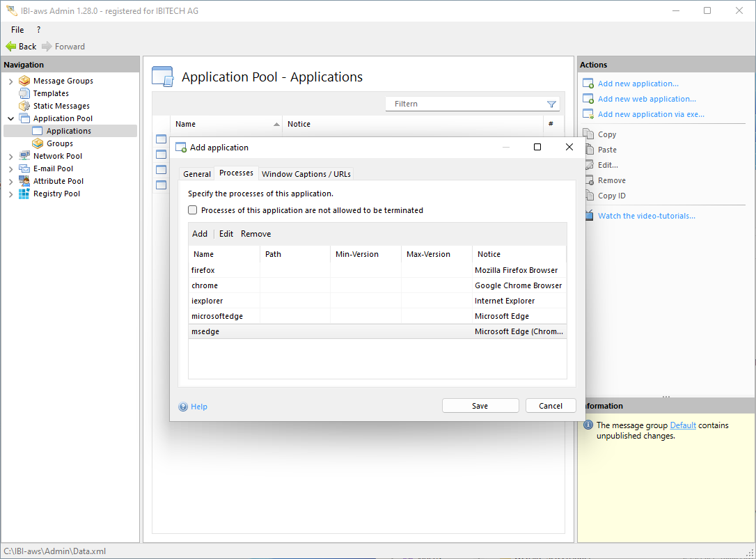The width and height of the screenshot is (756, 559).
Task: Open the Window Captions / URLs tab
Action: click(x=306, y=174)
